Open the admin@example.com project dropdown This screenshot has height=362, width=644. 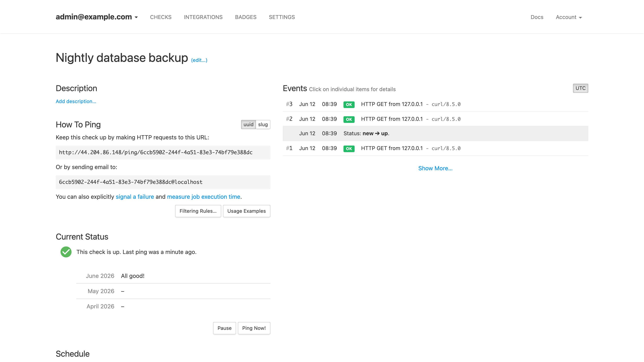[x=97, y=17]
